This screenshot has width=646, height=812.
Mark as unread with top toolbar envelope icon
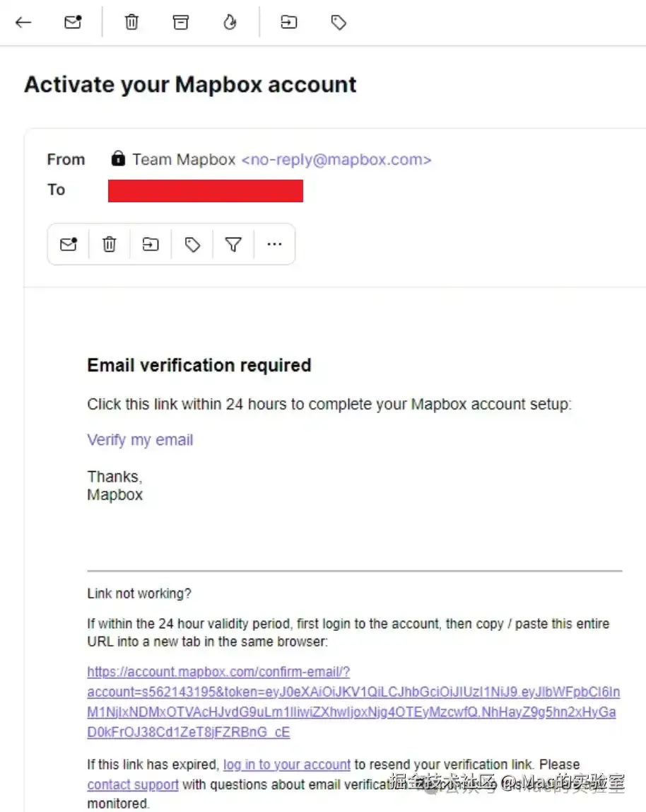(73, 23)
